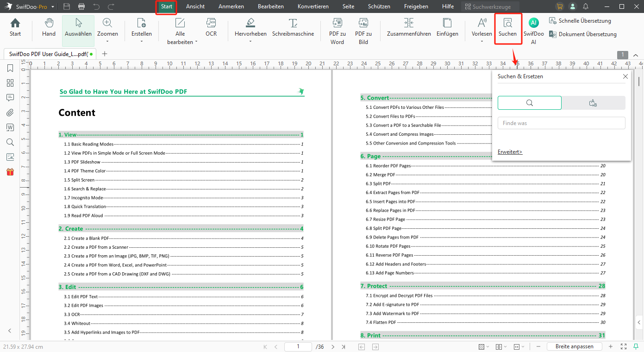Viewport: 644px width, 352px height.
Task: Click the page number input field
Action: click(x=298, y=346)
